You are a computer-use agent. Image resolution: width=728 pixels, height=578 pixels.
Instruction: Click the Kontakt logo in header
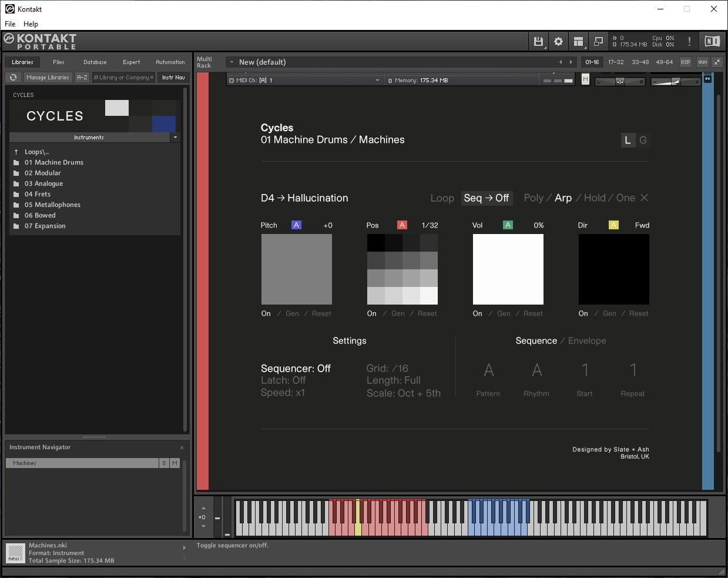point(40,41)
